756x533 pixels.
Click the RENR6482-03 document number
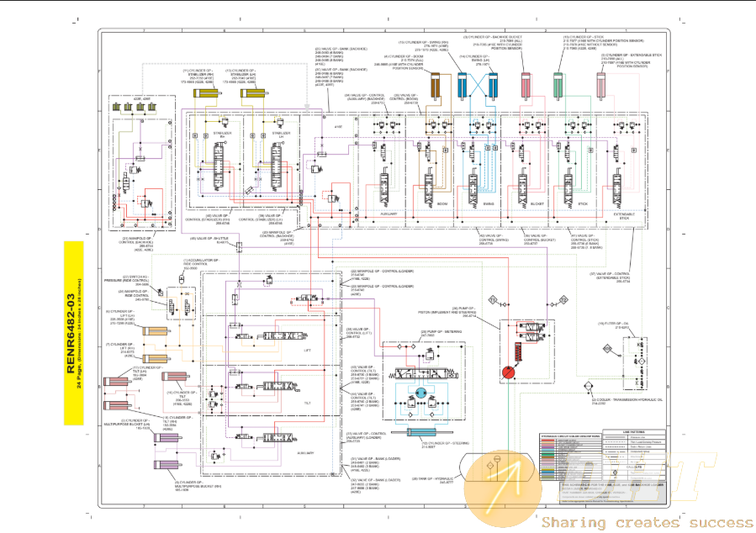(x=71, y=334)
